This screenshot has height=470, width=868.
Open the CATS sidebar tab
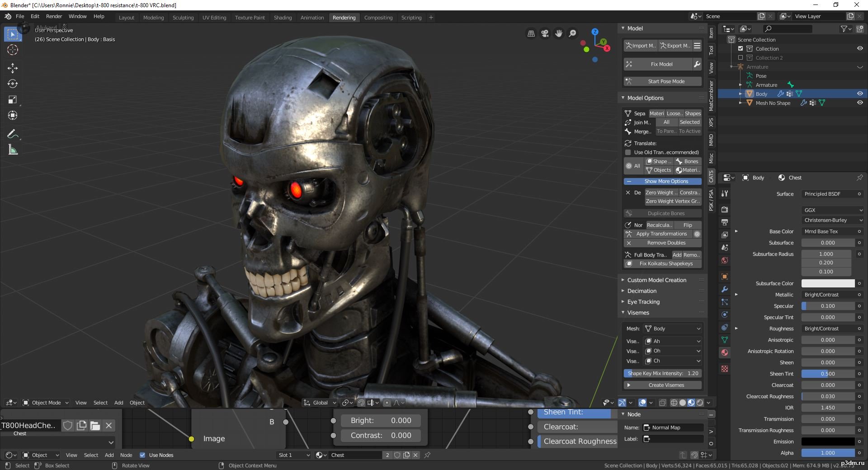pos(711,177)
